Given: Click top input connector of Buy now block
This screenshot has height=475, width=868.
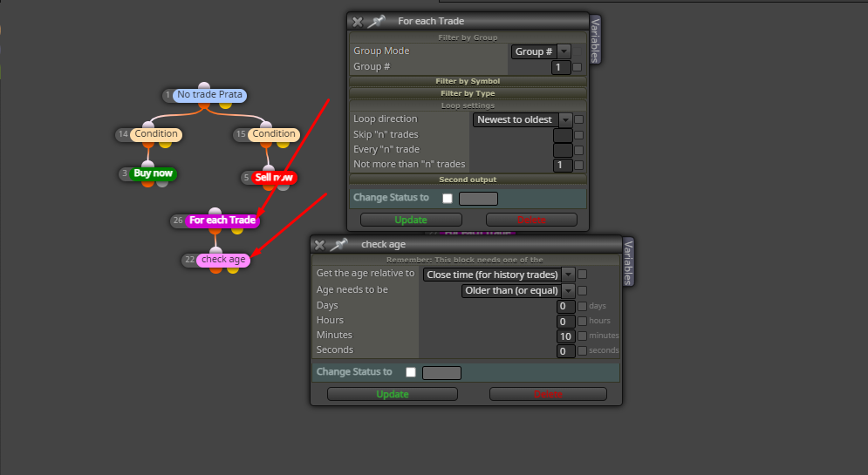Looking at the screenshot, I should 147,165.
